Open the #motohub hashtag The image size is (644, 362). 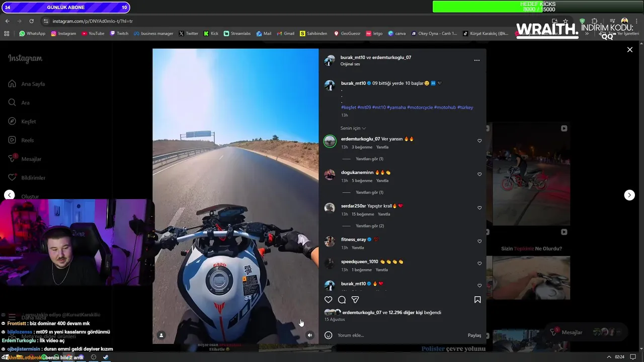click(445, 108)
